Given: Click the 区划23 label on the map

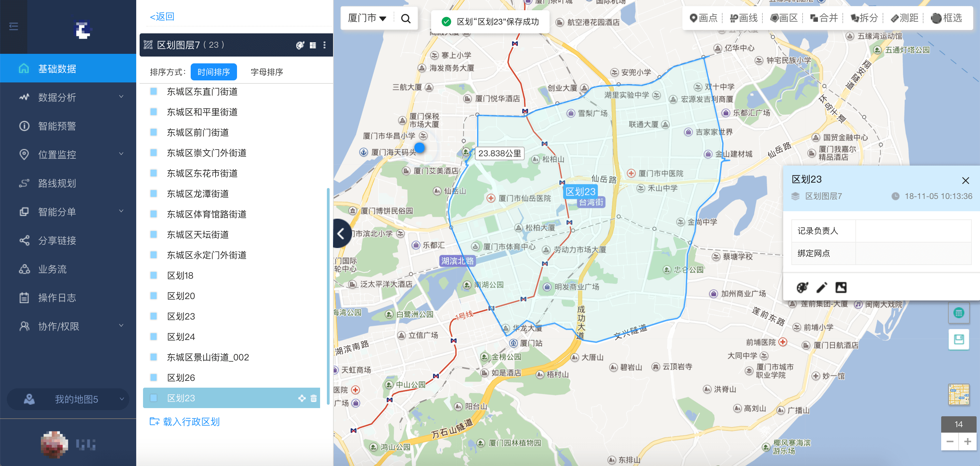Looking at the screenshot, I should [x=580, y=191].
